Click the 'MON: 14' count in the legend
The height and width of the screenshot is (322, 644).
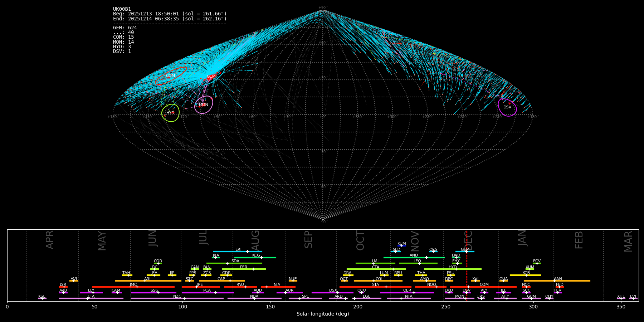click(x=123, y=42)
